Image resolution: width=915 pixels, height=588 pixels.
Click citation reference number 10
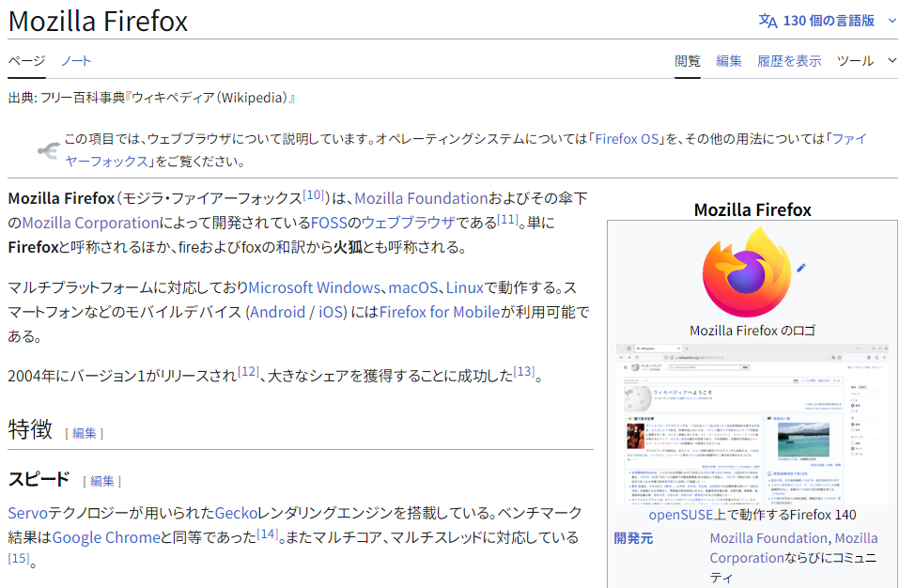click(314, 194)
